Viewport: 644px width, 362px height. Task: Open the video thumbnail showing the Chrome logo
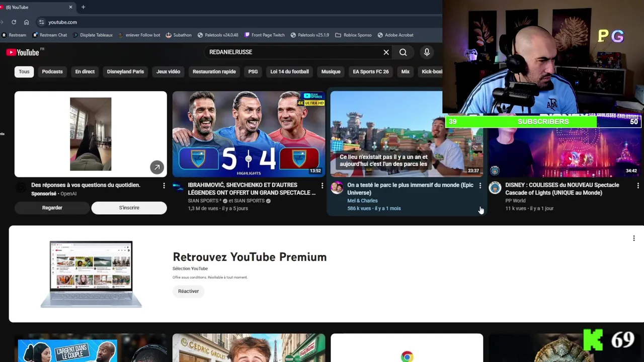407,348
